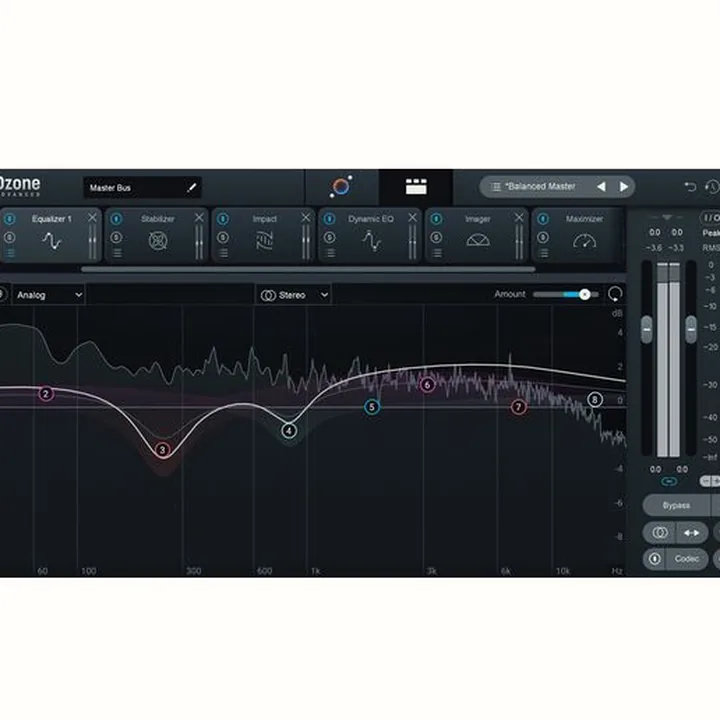The image size is (720, 720).
Task: Select the Stabilizer module tab
Action: (157, 235)
